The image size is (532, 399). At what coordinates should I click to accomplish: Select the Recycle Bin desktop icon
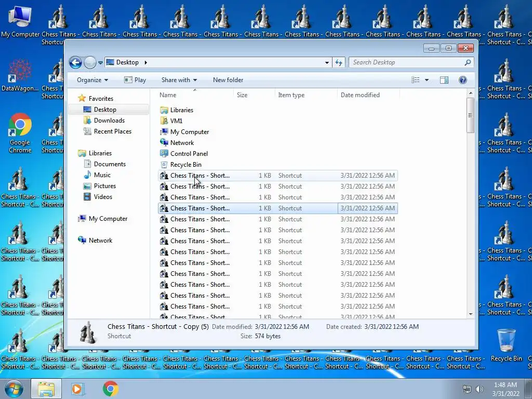[x=506, y=345]
